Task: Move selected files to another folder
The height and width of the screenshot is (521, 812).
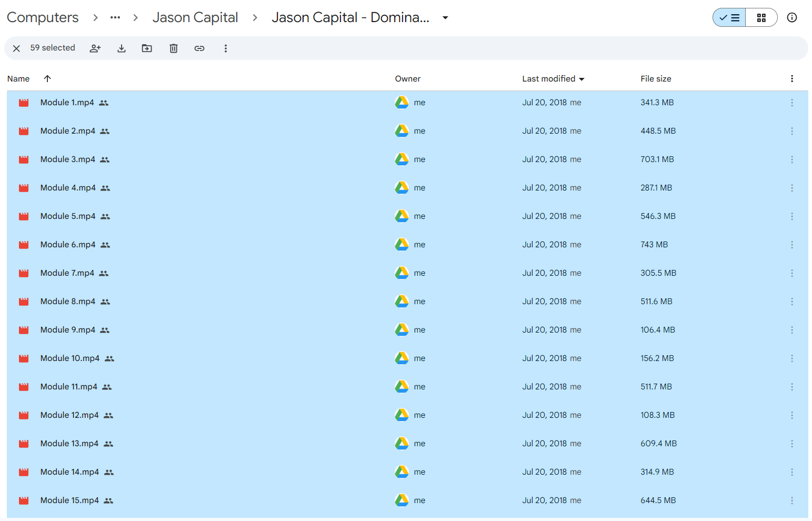Action: click(147, 48)
